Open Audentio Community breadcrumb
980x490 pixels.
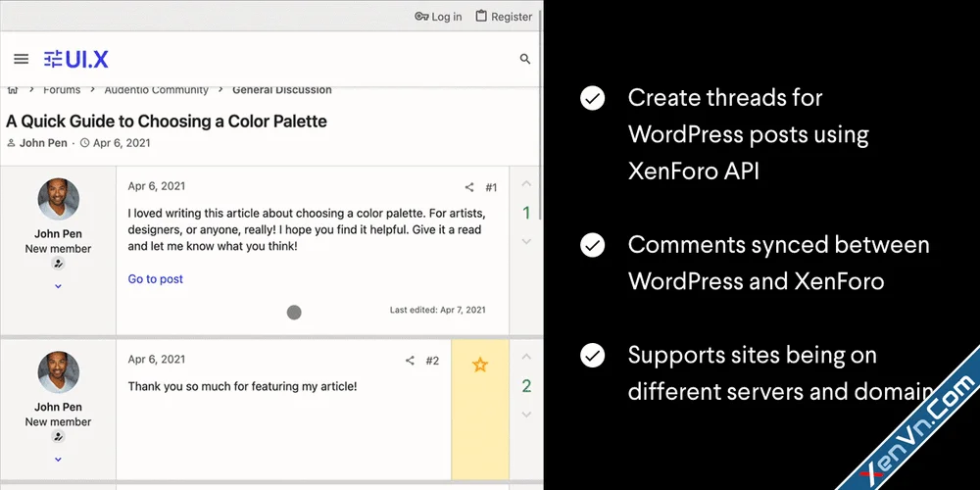pyautogui.click(x=156, y=90)
